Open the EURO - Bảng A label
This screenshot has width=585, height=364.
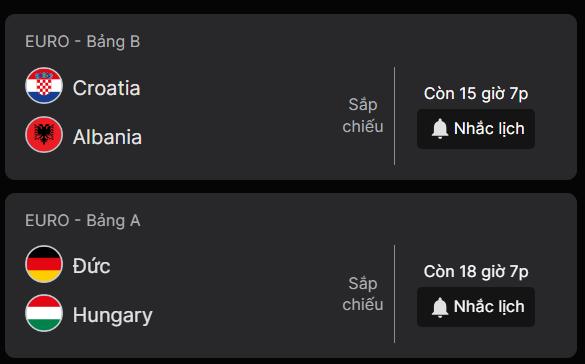click(82, 220)
